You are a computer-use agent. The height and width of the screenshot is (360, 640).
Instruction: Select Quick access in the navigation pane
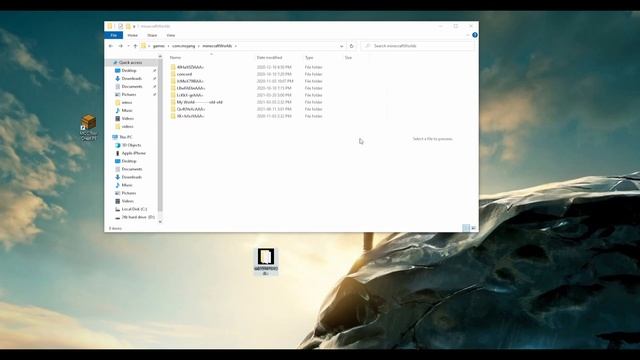[130, 62]
